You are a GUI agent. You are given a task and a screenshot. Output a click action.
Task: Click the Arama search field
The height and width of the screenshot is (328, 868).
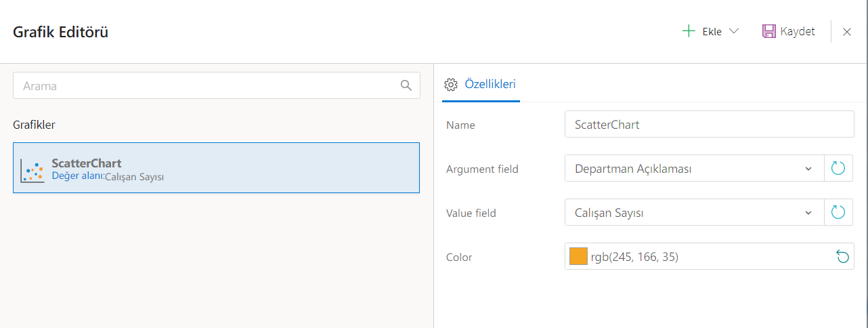207,86
